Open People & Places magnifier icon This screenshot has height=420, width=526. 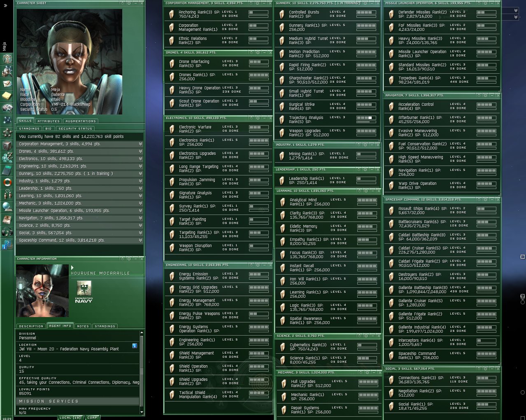[x=7, y=71]
